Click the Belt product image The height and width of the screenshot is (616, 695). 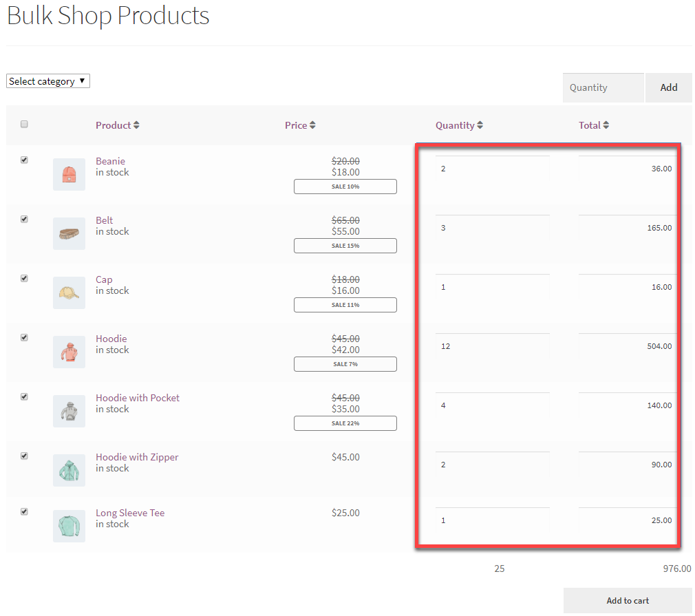[x=69, y=233]
